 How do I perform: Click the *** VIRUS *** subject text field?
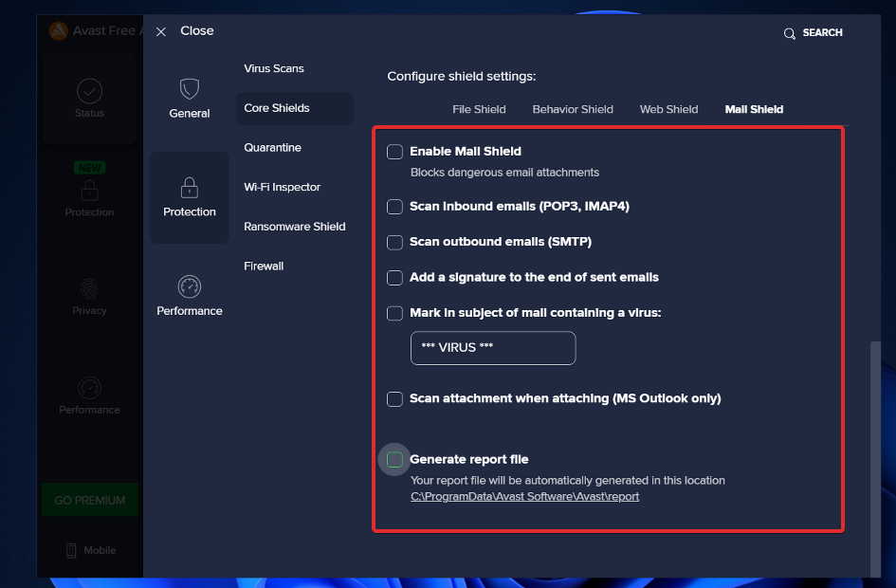coord(493,348)
